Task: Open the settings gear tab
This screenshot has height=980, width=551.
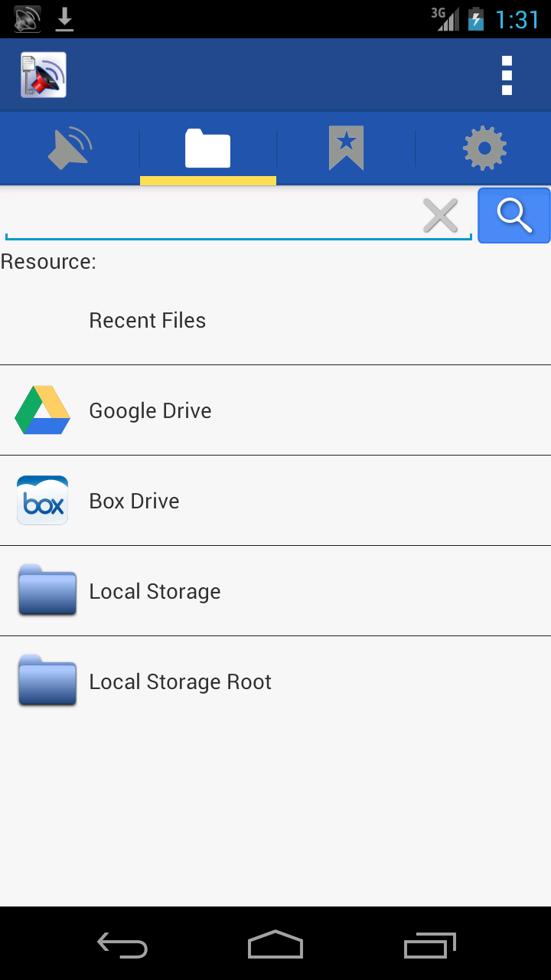Action: coord(484,149)
